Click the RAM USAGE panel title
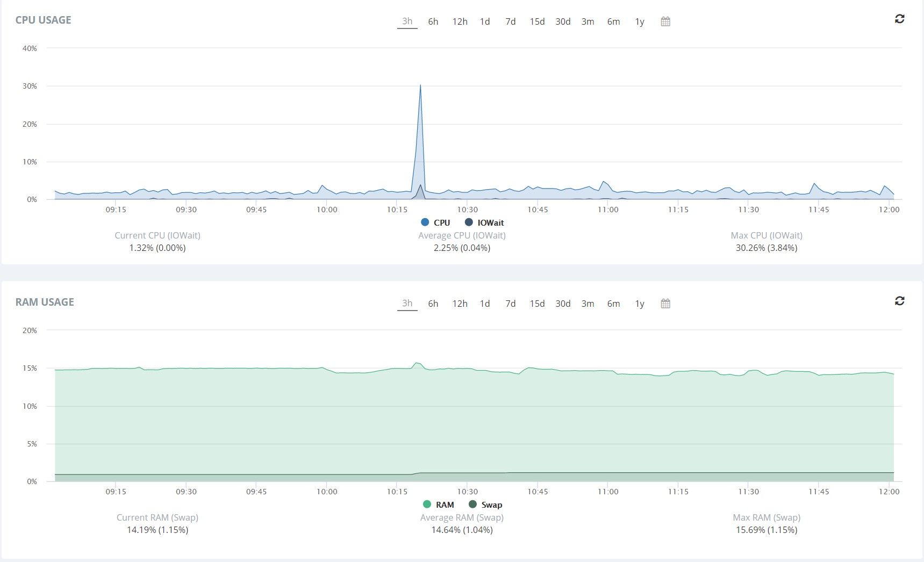The height and width of the screenshot is (562, 924). (45, 302)
